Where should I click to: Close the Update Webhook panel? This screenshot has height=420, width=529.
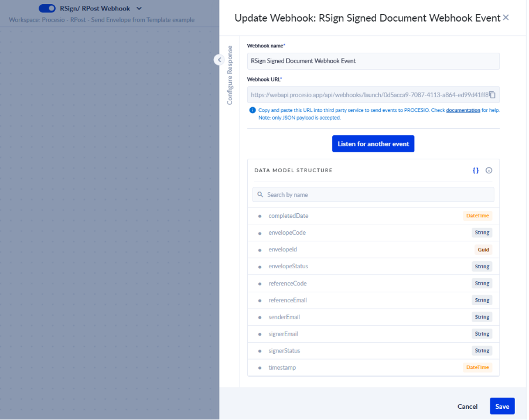506,18
